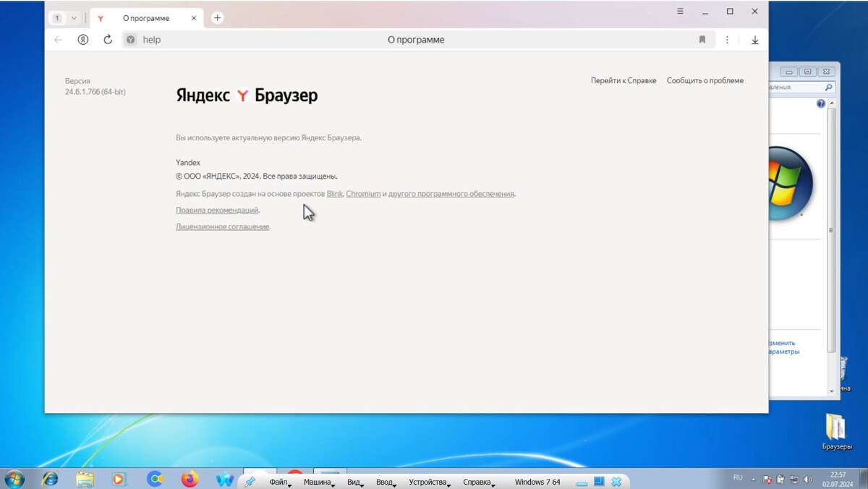Bookmark this page with the bookmark icon
Image resolution: width=868 pixels, height=489 pixels.
click(702, 40)
